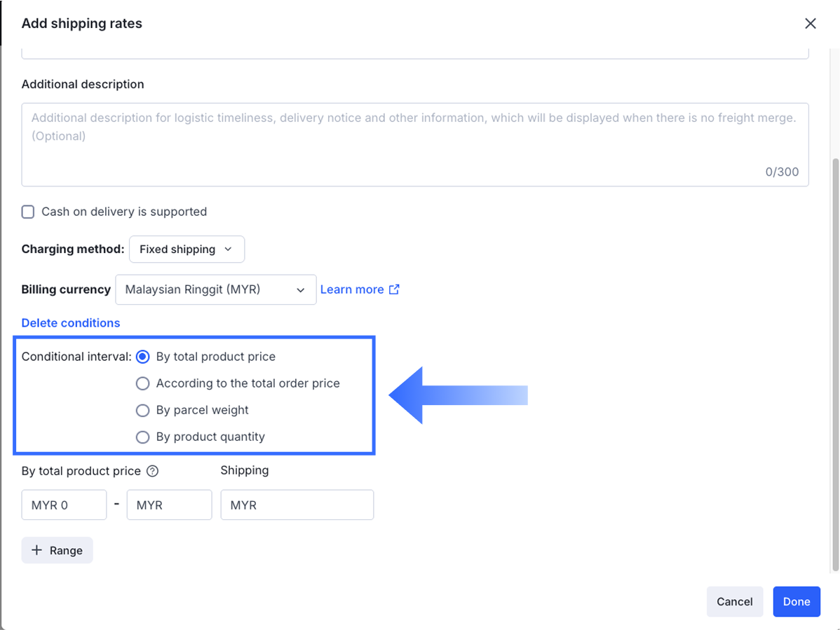The width and height of the screenshot is (840, 630).
Task: Select By total product price radio option
Action: (x=143, y=357)
